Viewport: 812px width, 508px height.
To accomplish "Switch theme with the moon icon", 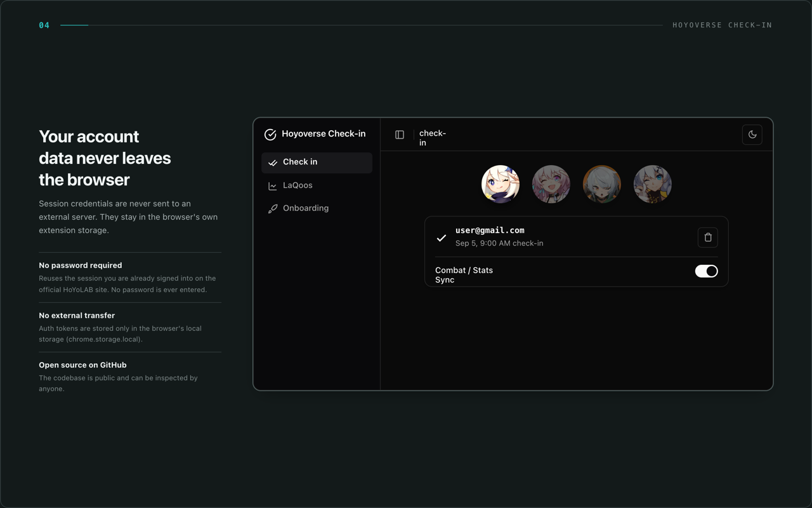I will 752,135.
